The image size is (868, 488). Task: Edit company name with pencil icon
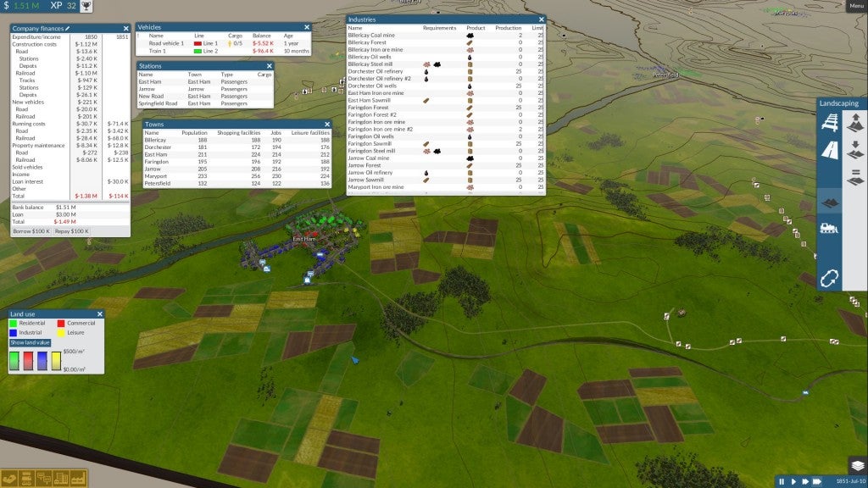68,28
